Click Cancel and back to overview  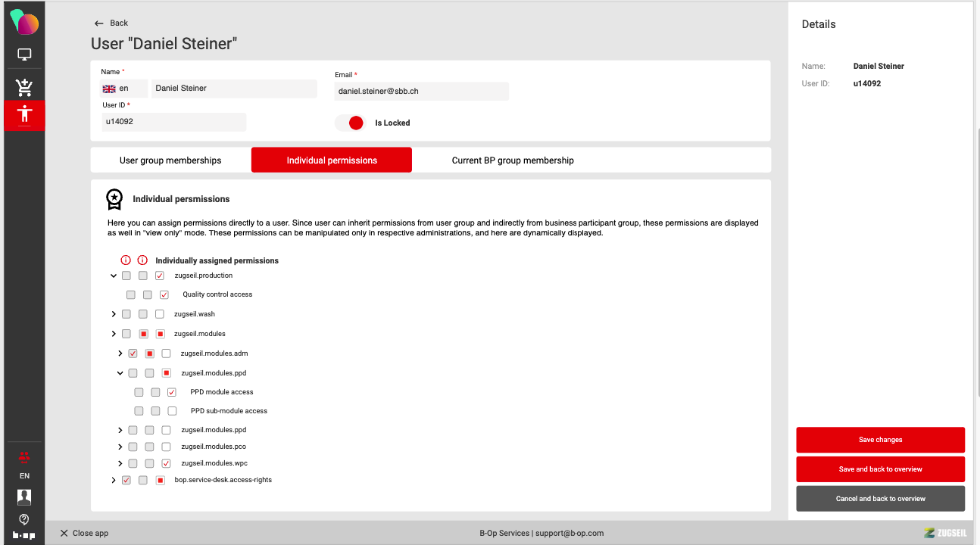[x=880, y=499]
